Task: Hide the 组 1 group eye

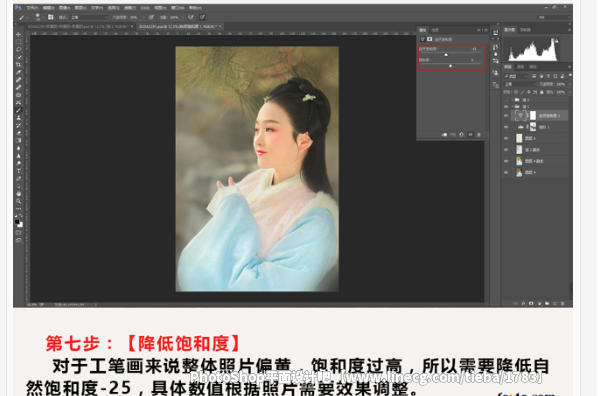Action: coord(506,106)
